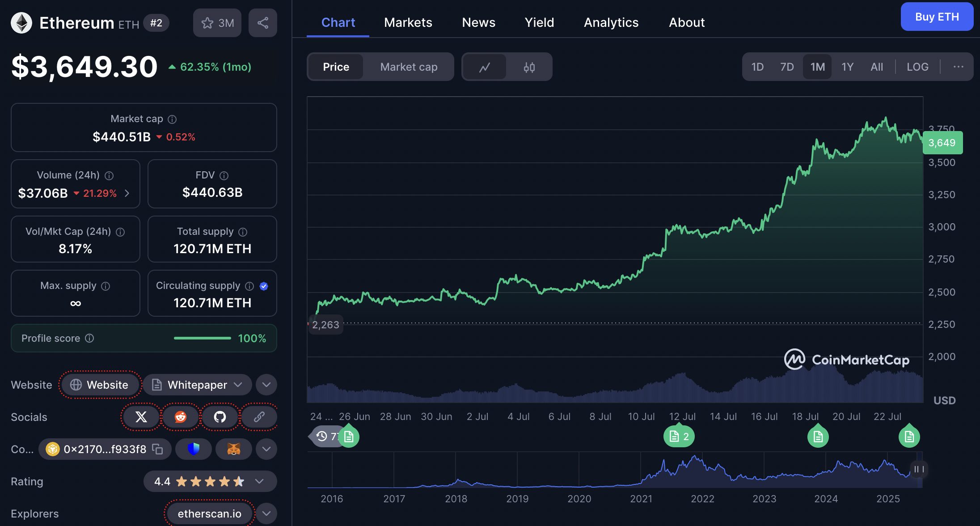The image size is (980, 526).
Task: Open the share icon button
Action: tap(263, 23)
